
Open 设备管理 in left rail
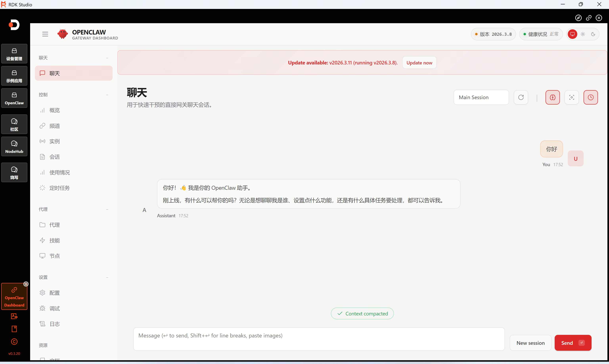click(x=14, y=54)
